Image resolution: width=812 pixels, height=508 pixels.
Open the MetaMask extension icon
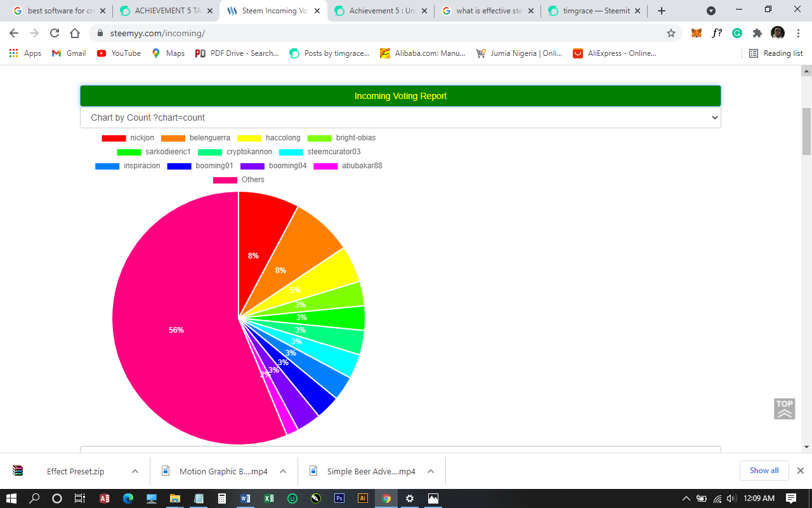pos(696,32)
